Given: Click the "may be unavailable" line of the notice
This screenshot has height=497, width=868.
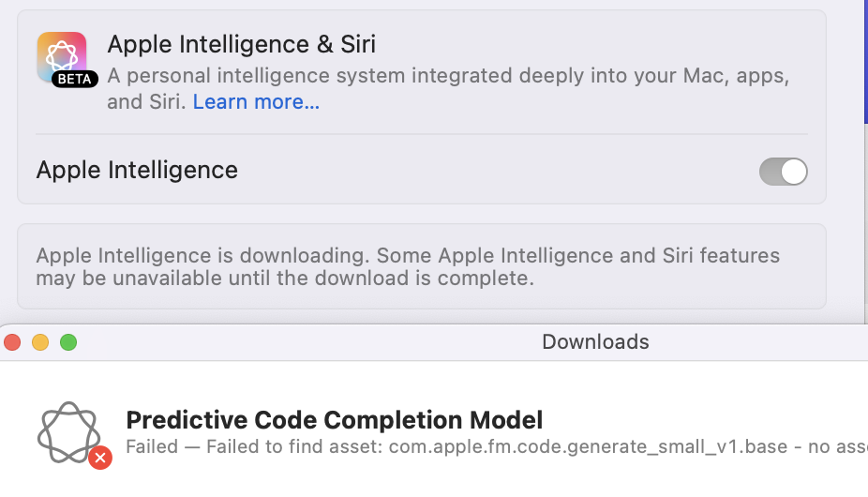Looking at the screenshot, I should click(x=284, y=279).
